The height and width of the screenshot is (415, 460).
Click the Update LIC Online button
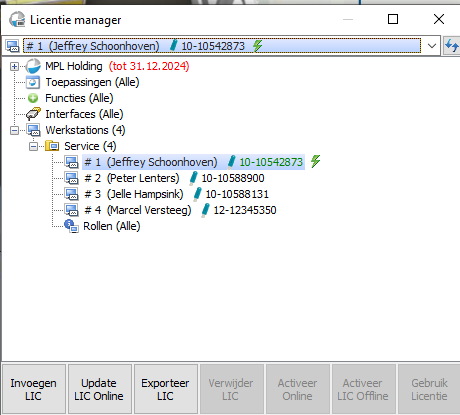99,389
